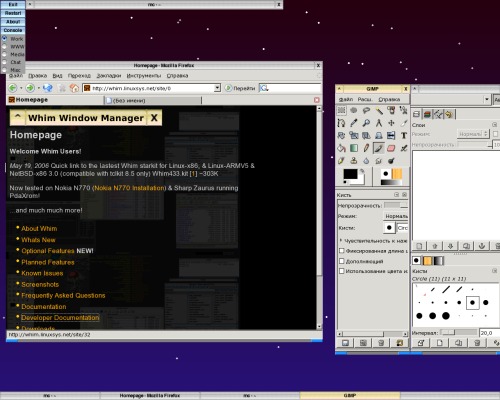Open the Firefox URL history dropdown

pos(217,88)
